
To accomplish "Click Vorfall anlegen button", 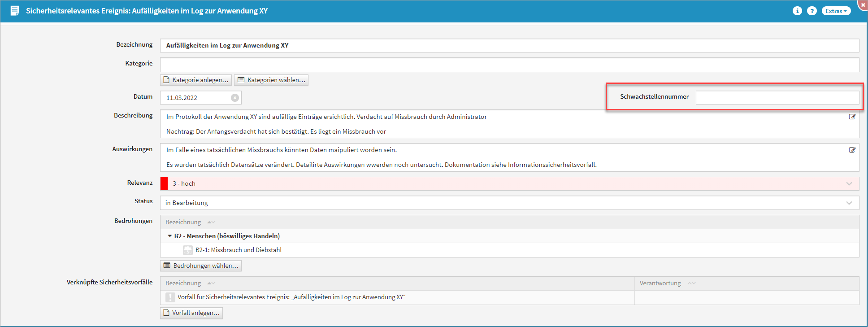I will (191, 313).
